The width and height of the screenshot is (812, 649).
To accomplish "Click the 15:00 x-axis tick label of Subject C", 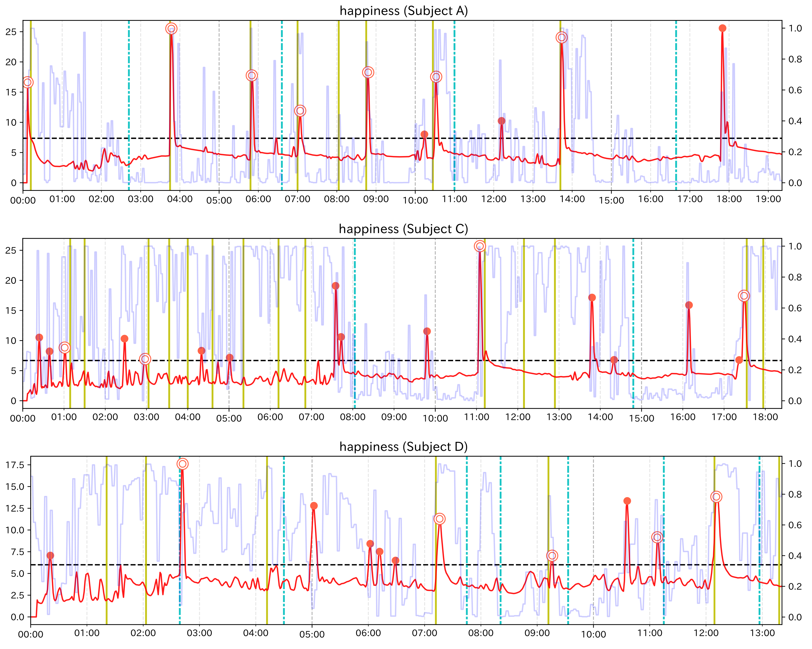I will point(641,418).
